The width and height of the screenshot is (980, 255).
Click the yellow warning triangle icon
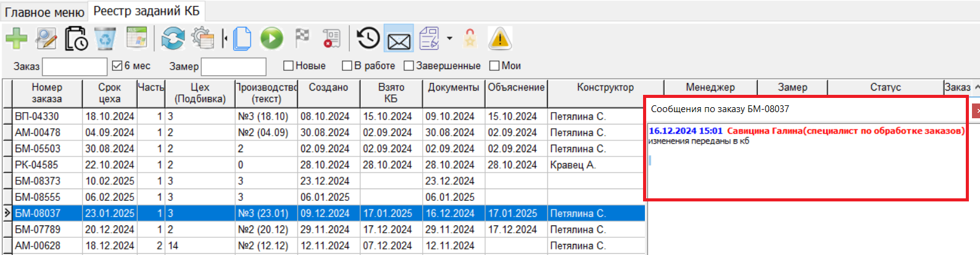499,39
